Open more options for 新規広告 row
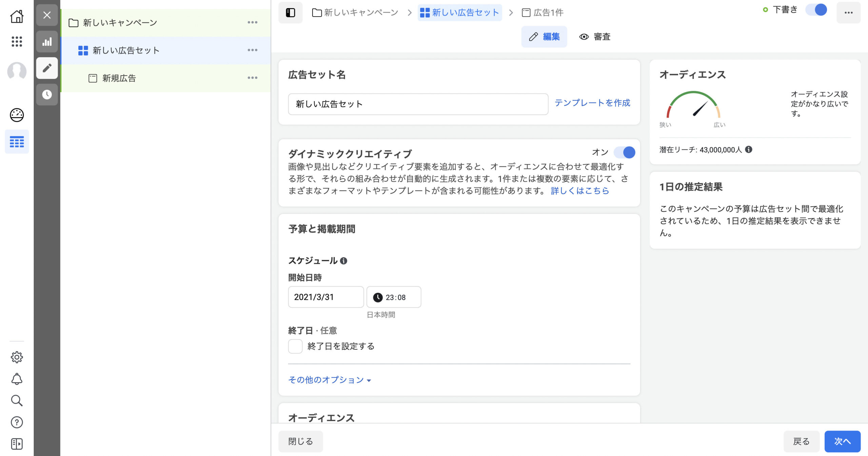 tap(252, 78)
